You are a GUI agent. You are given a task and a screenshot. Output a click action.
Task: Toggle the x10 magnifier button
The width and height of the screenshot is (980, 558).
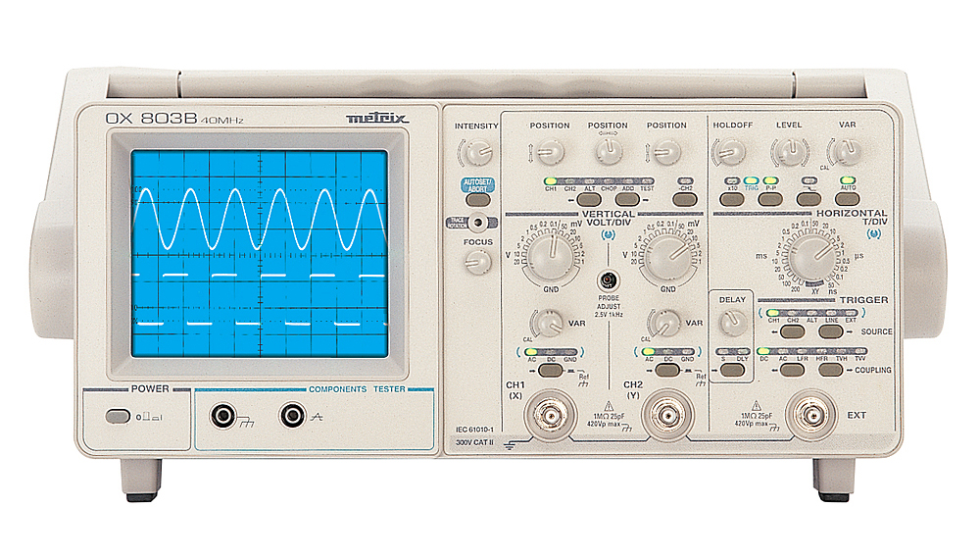click(732, 199)
